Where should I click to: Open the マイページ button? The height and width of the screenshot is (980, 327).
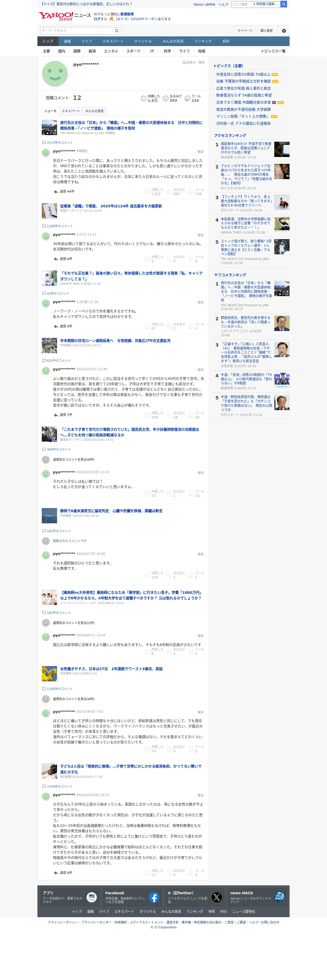tap(245, 31)
